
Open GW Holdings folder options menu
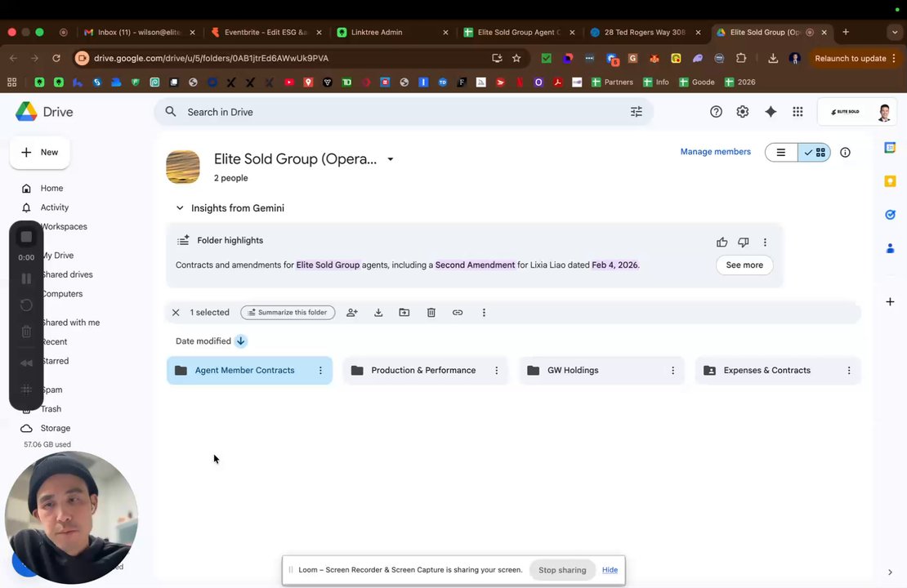(x=672, y=371)
